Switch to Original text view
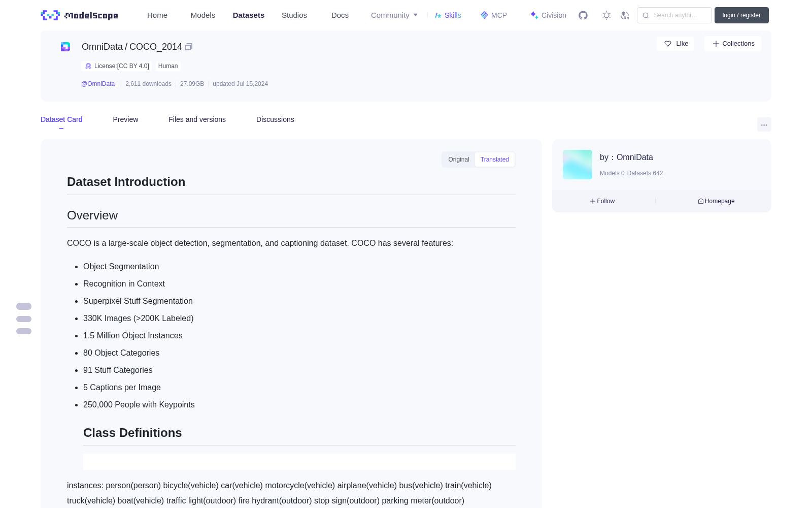 pos(459,160)
